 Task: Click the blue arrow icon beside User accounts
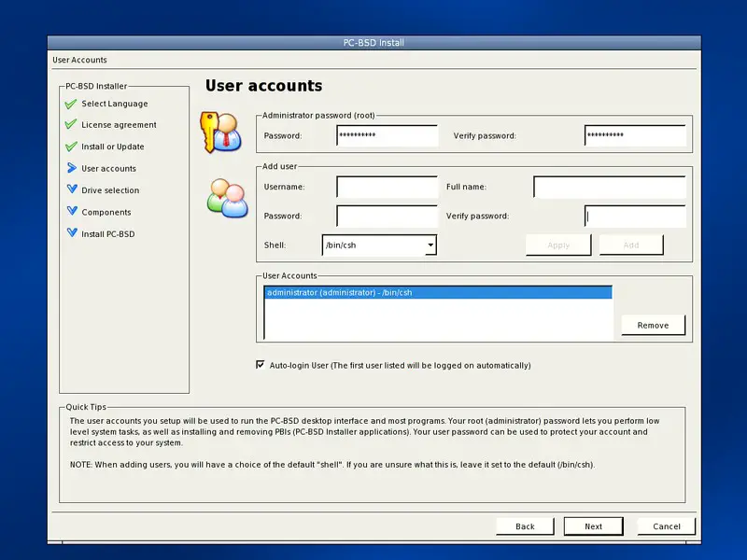tap(70, 169)
